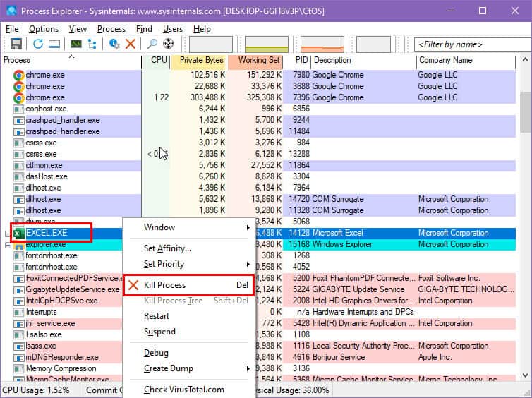This screenshot has width=532, height=398.
Task: Select the mDNSResponder.exe process
Action: click(62, 357)
